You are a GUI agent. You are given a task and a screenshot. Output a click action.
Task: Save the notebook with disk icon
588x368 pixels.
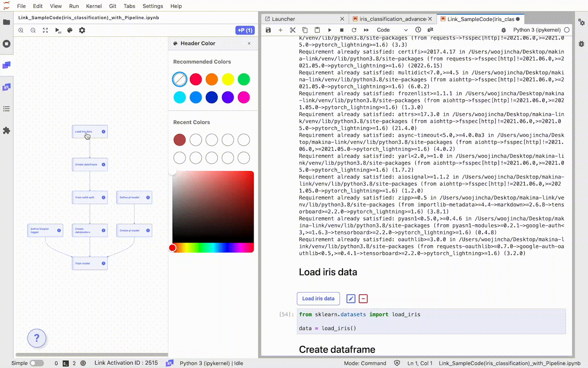pos(268,30)
